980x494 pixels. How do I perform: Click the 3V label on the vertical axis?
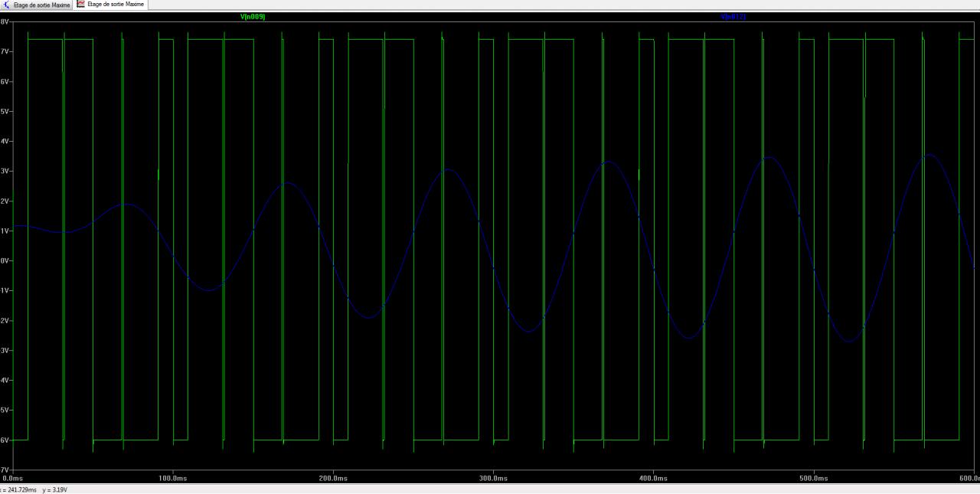[x=5, y=171]
